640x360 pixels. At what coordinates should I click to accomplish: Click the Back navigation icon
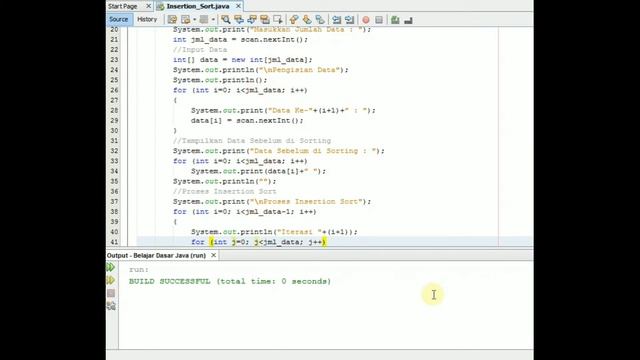tap(186, 20)
